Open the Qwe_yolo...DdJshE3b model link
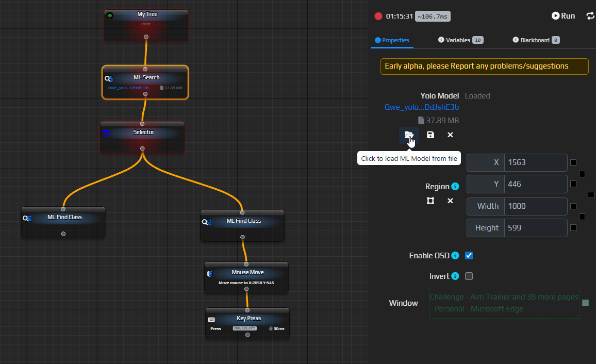This screenshot has height=364, width=596. pos(422,107)
